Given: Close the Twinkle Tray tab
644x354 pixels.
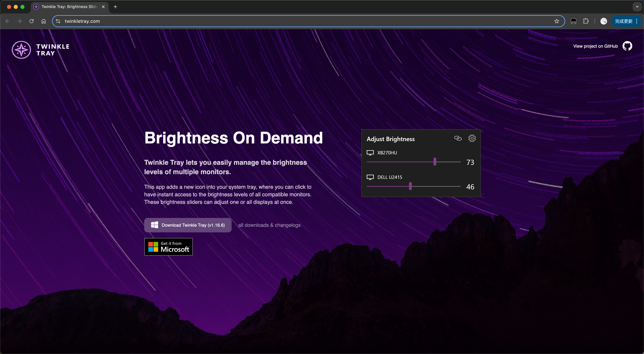Looking at the screenshot, I should [x=103, y=7].
